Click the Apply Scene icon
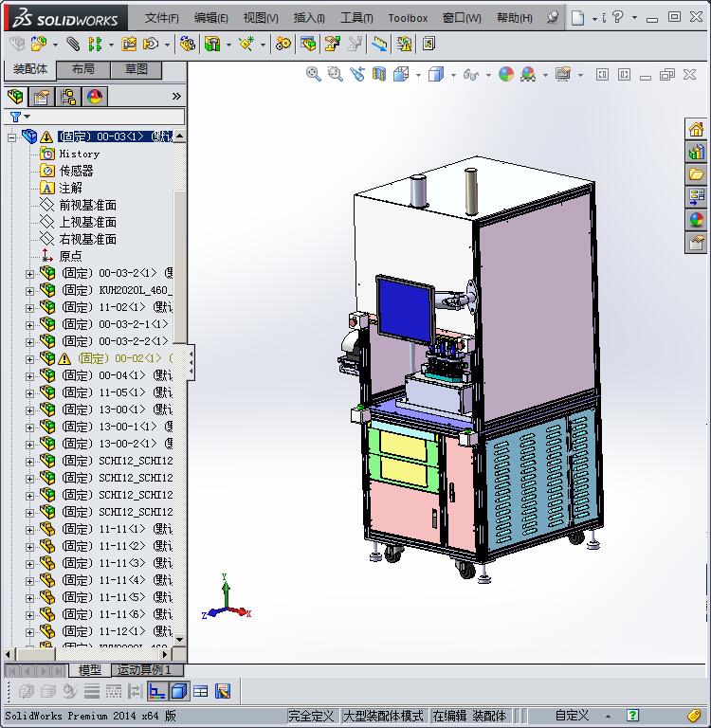The width and height of the screenshot is (711, 728). pyautogui.click(x=528, y=74)
